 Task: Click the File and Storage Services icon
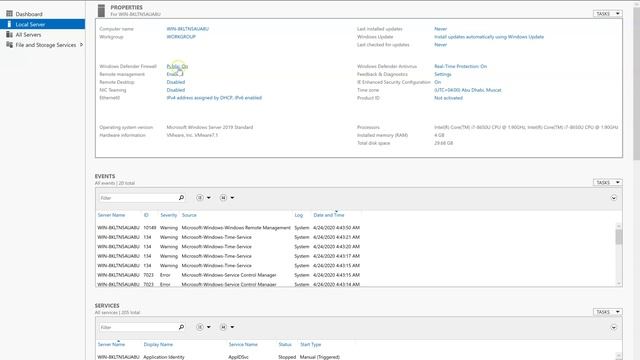[9, 45]
